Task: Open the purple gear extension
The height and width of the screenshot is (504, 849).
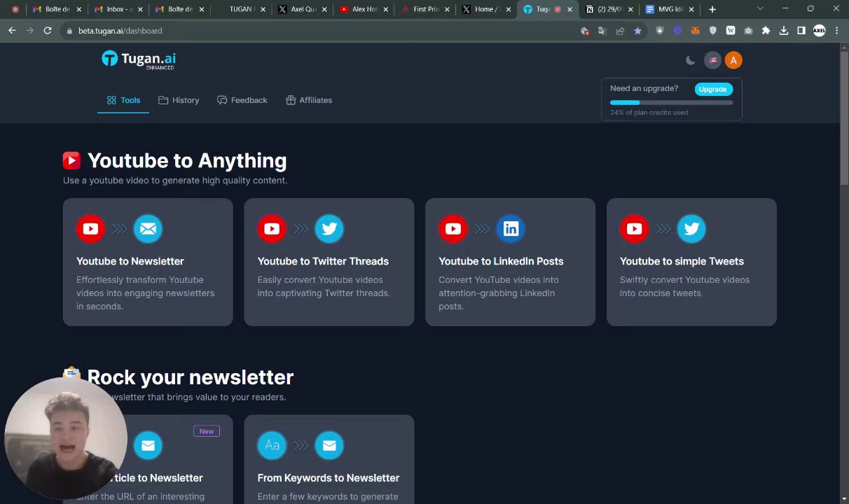Action: (x=677, y=31)
